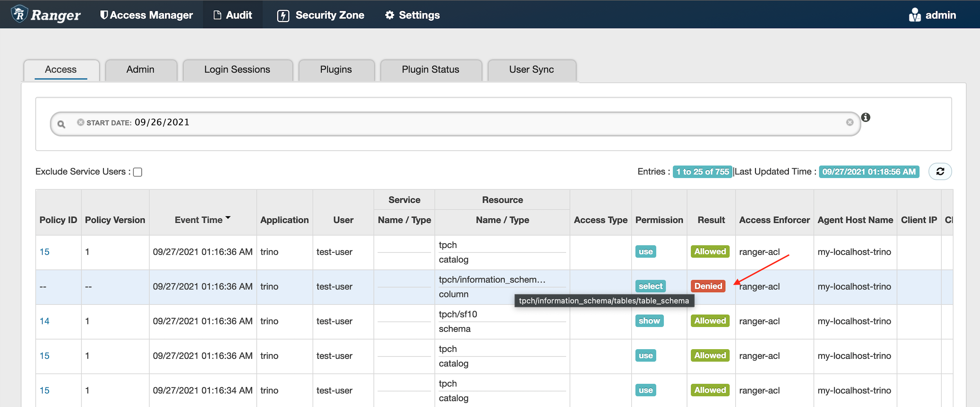The height and width of the screenshot is (407, 980).
Task: Click the red Denied result badge
Action: click(x=708, y=286)
